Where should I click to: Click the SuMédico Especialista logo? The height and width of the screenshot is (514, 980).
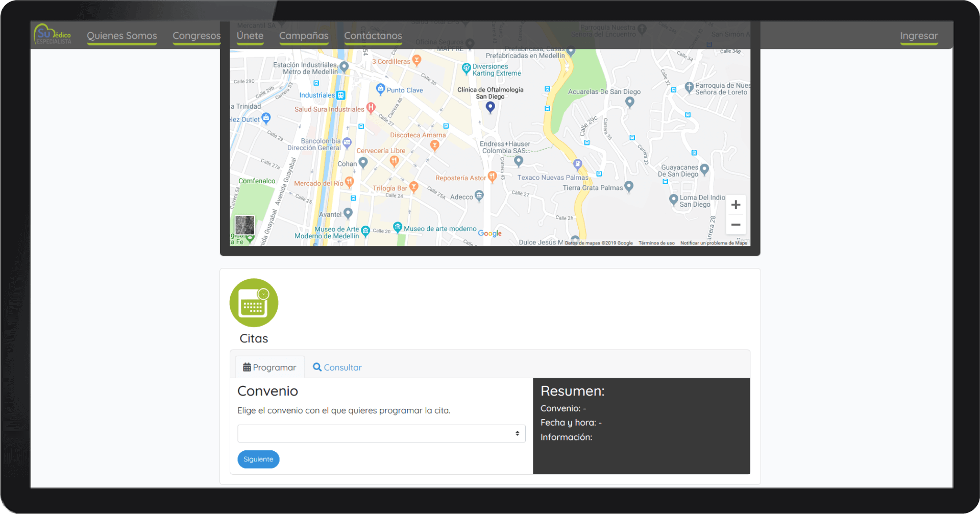tap(53, 35)
